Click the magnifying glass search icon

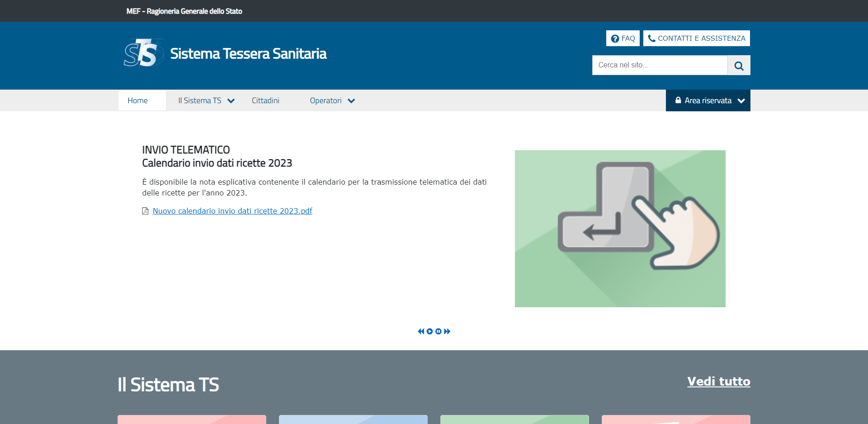click(x=739, y=66)
